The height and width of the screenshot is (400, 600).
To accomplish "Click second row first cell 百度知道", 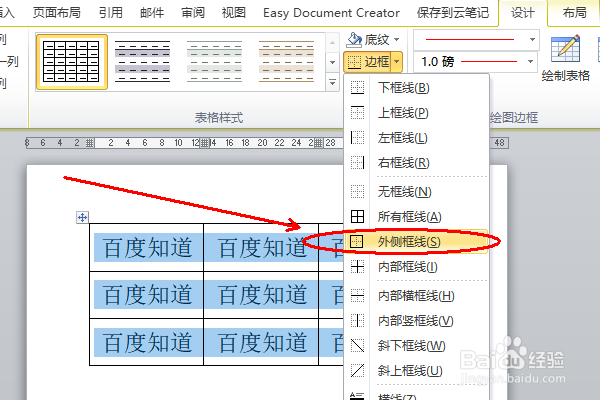I will click(x=148, y=295).
